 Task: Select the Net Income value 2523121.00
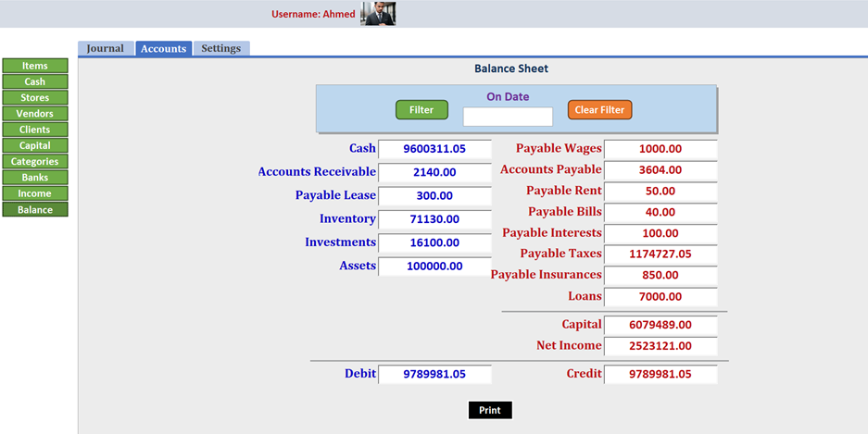point(660,346)
